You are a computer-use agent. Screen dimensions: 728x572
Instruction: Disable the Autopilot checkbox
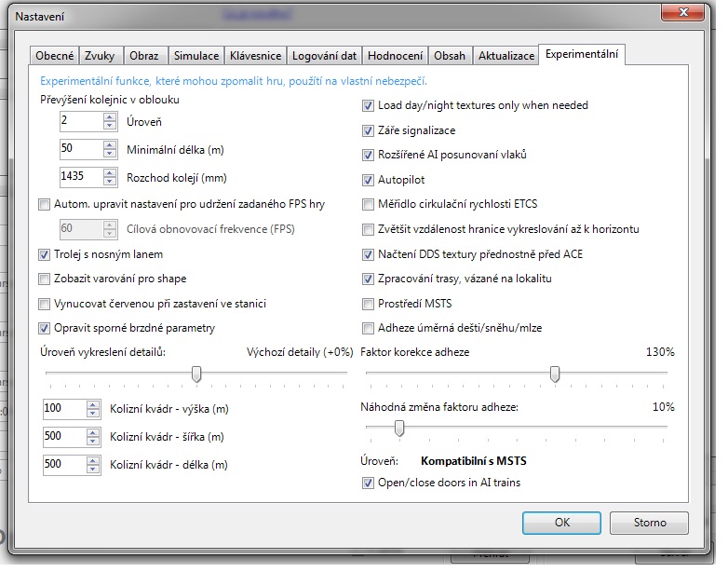point(369,180)
